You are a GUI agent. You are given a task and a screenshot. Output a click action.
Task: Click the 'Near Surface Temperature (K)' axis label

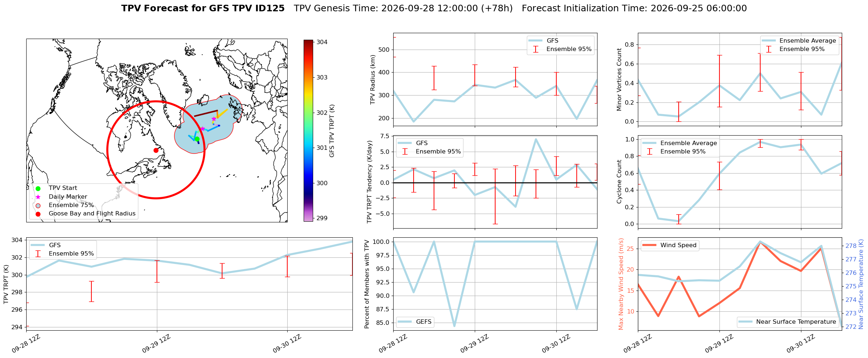[x=861, y=284]
